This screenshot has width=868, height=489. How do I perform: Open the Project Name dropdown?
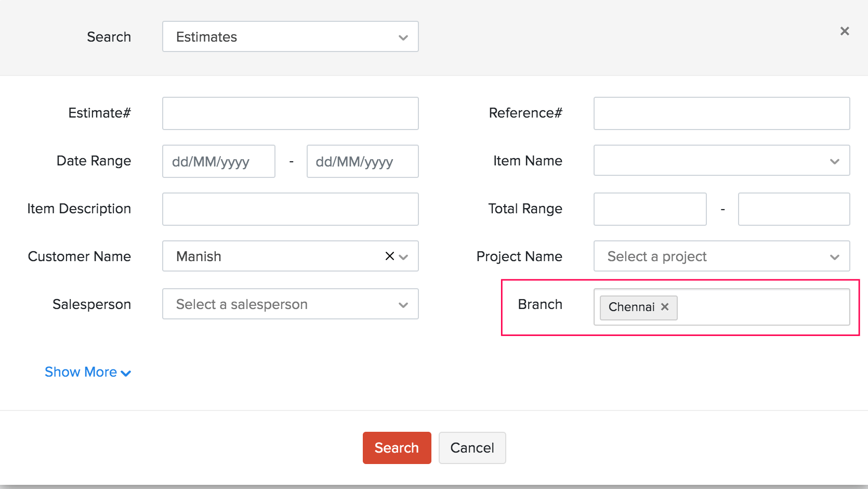point(721,256)
